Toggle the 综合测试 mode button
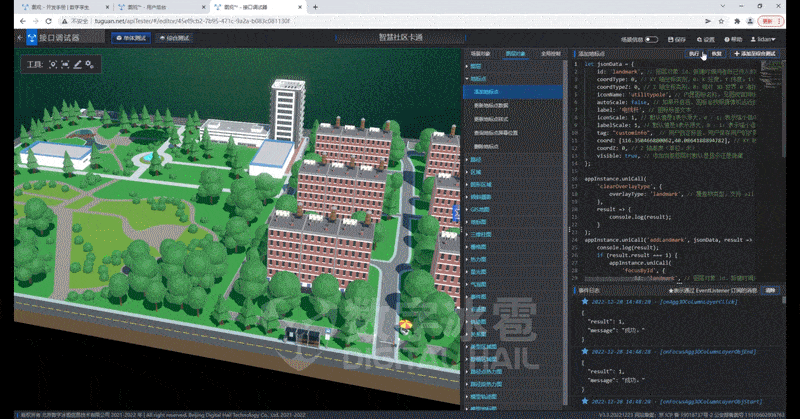The width and height of the screenshot is (800, 419). click(176, 38)
